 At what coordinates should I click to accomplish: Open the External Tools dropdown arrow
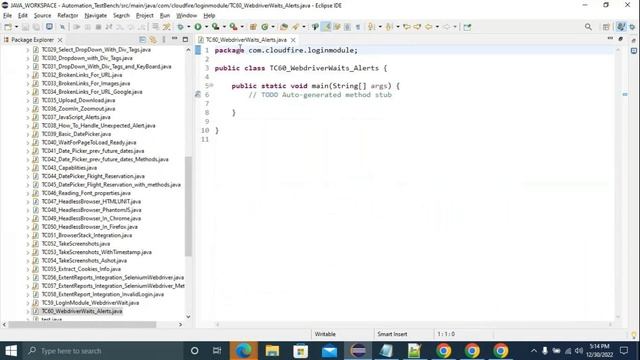click(242, 27)
